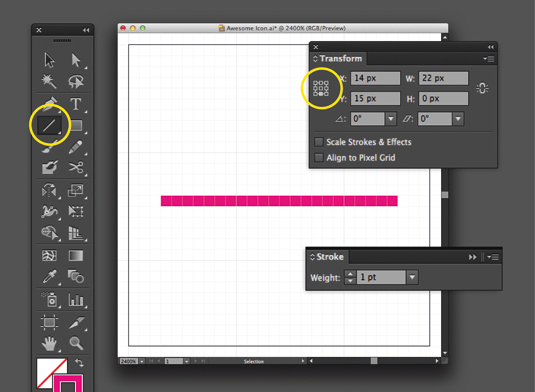Open the rotate angle dropdown
535x392 pixels.
pos(391,119)
